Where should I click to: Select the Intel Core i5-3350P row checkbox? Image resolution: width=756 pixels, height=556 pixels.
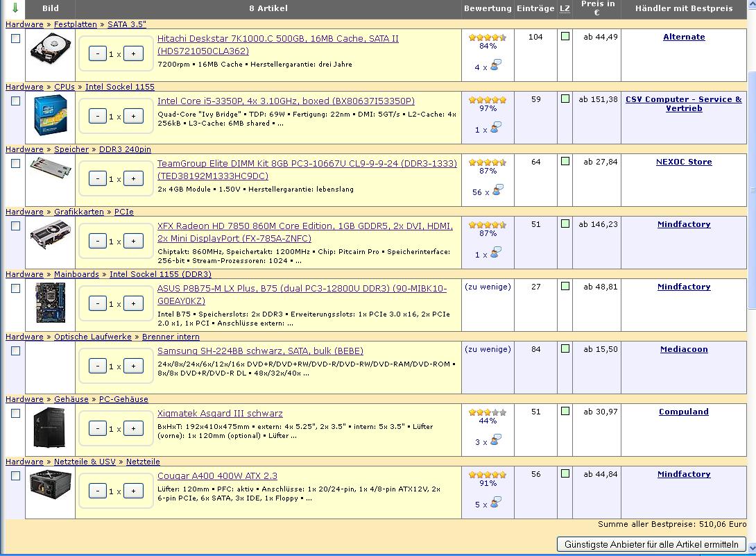tap(15, 101)
